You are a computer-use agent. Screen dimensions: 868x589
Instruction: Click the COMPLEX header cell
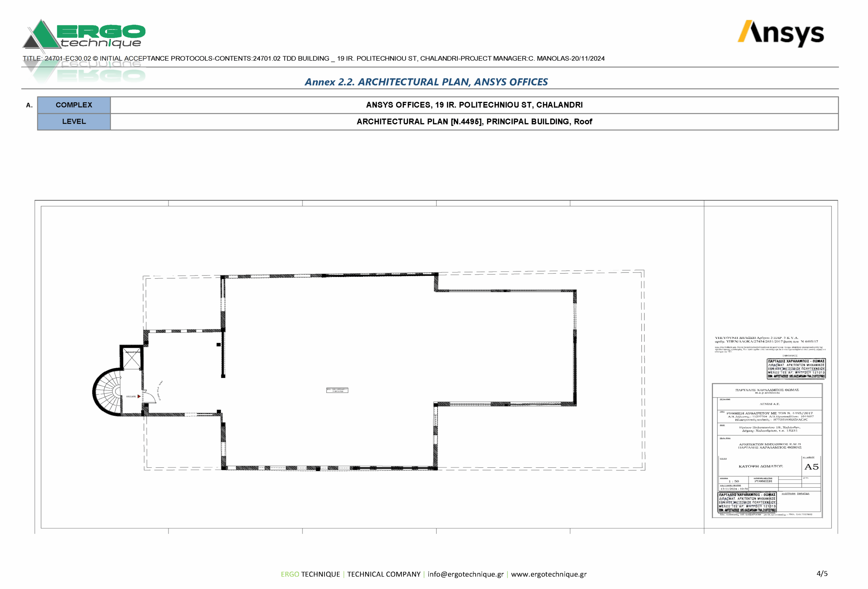74,105
